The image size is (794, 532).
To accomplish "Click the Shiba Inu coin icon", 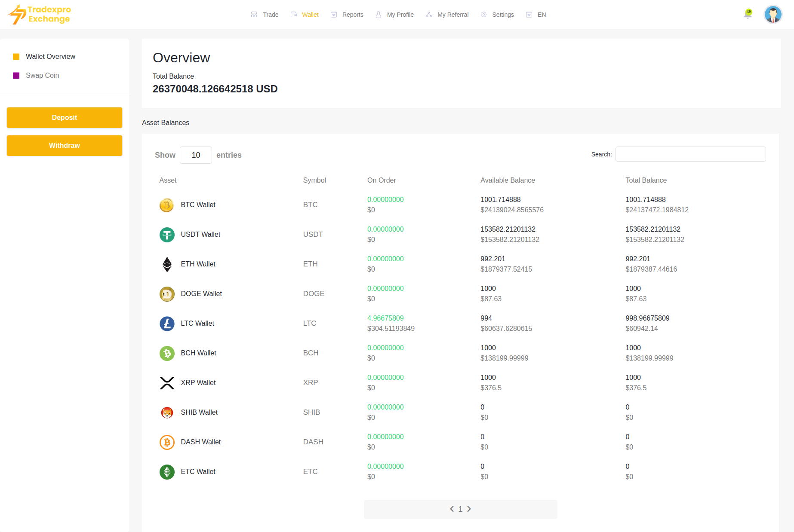I will coord(167,413).
